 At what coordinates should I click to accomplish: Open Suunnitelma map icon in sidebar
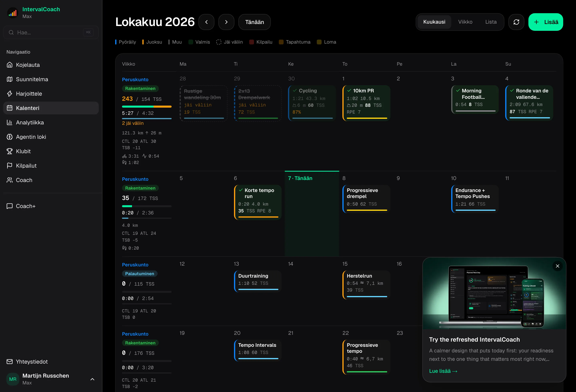[x=10, y=79]
